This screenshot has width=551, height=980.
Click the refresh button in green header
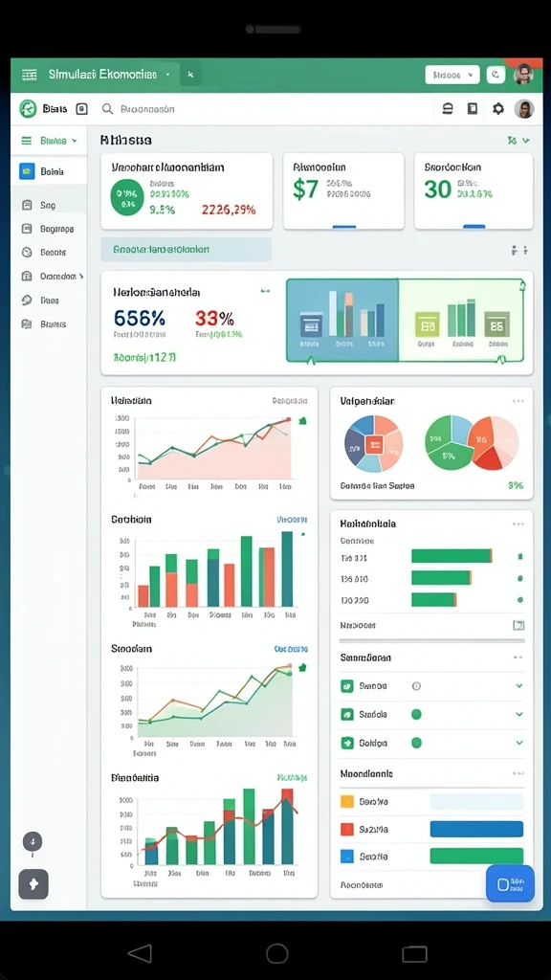[495, 75]
